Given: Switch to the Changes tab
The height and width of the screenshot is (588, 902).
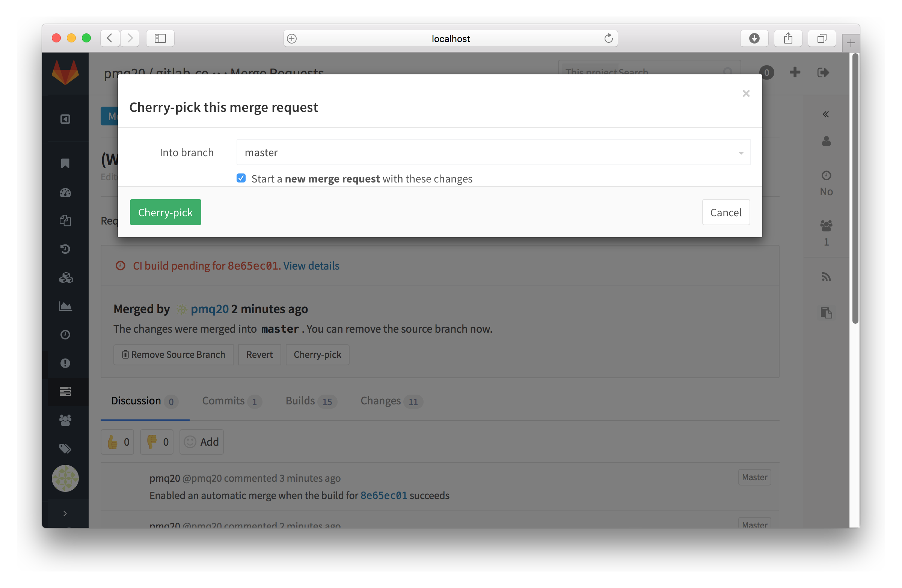Looking at the screenshot, I should point(380,401).
